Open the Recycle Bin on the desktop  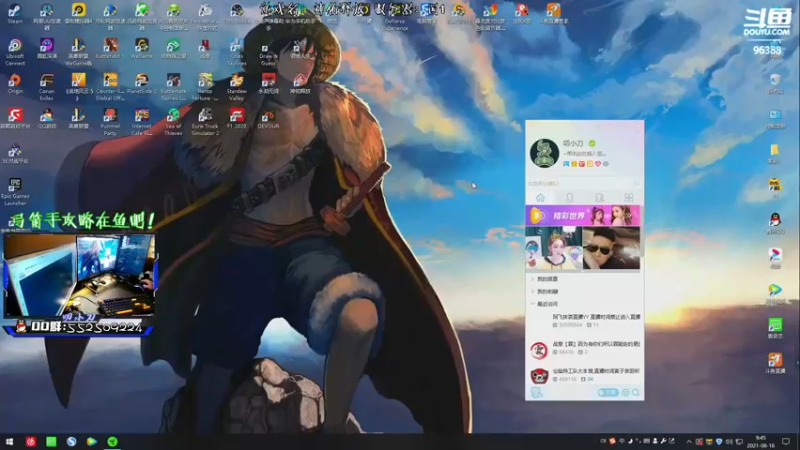tap(775, 84)
